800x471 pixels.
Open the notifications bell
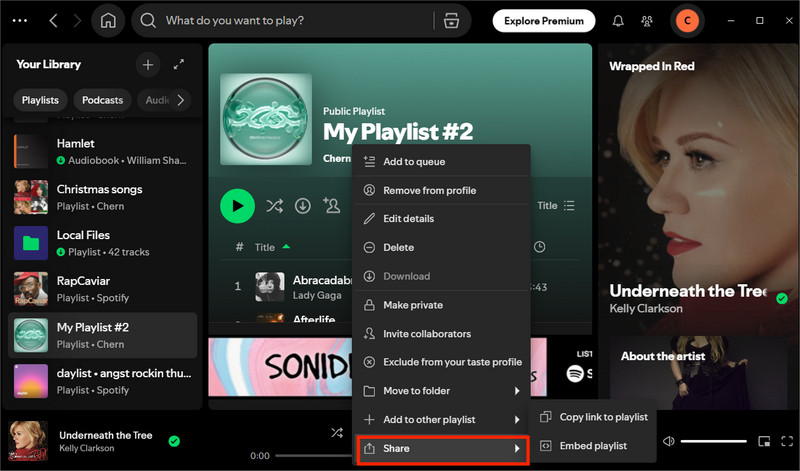[618, 21]
